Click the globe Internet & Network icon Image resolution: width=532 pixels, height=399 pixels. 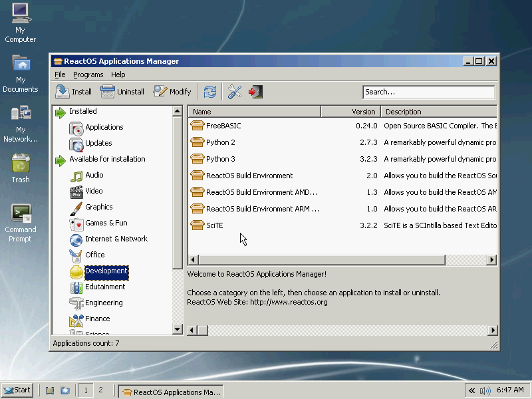(x=76, y=240)
